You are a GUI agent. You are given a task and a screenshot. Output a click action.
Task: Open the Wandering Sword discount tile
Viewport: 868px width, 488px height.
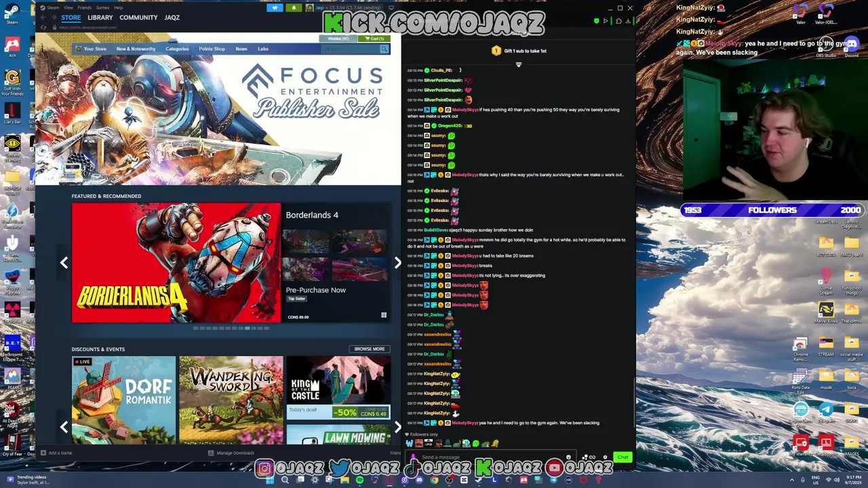pos(231,400)
